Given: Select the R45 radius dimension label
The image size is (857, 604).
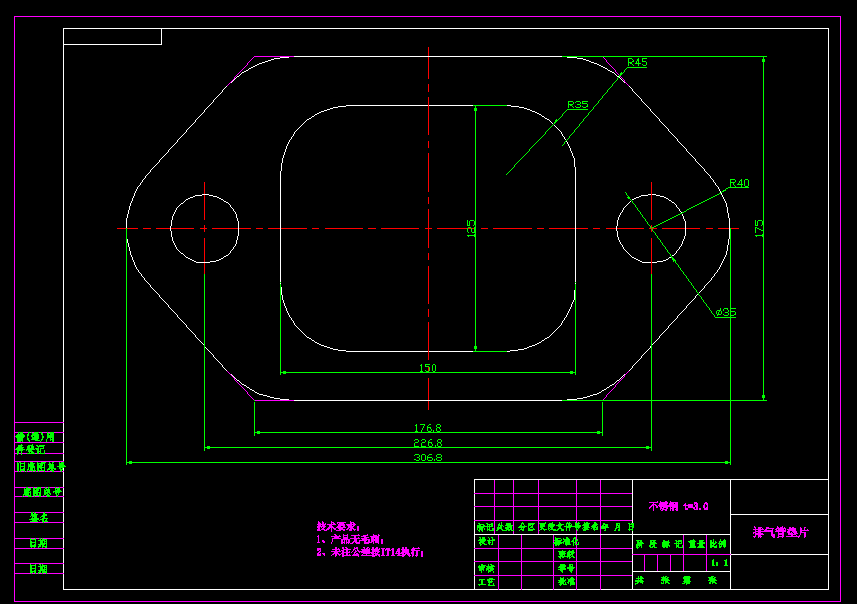Looking at the screenshot, I should point(637,62).
